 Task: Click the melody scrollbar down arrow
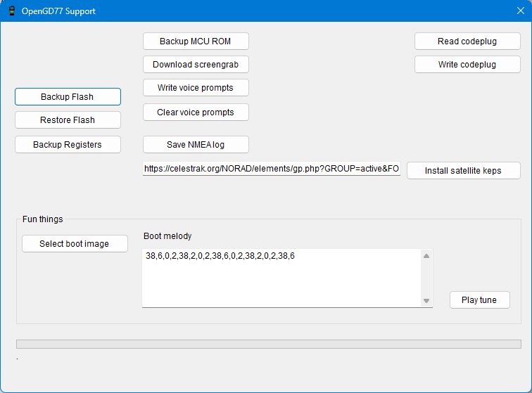pos(426,301)
